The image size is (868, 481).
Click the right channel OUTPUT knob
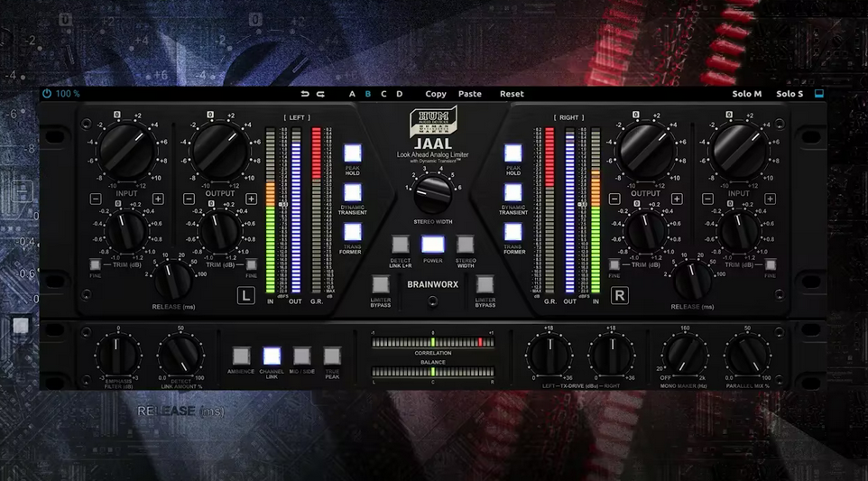645,150
